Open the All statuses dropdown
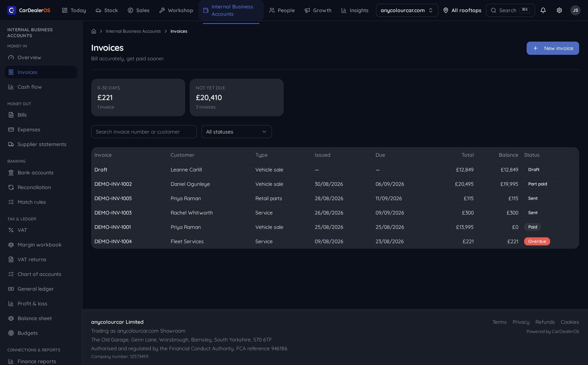Screen dimensions: 588x365 click(236, 132)
